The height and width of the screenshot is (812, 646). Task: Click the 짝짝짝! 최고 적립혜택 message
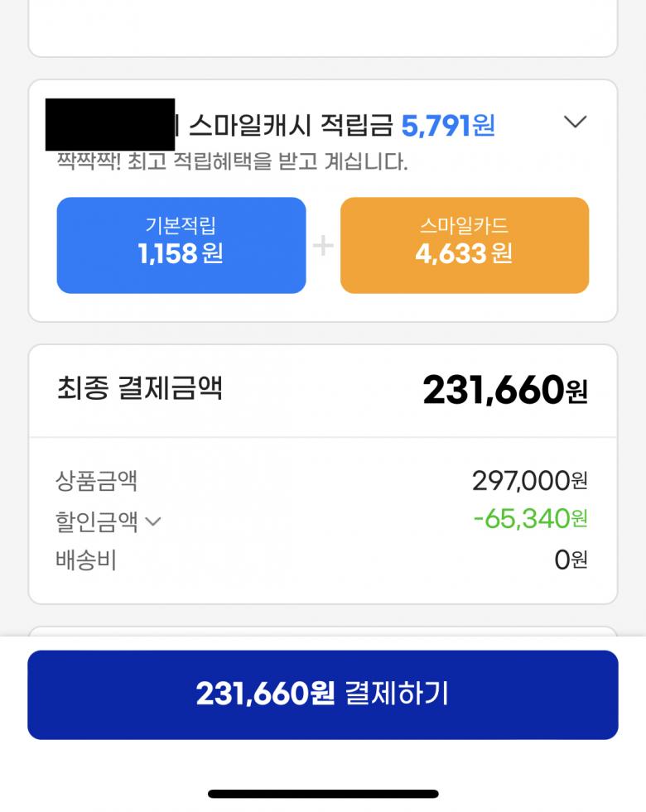point(232,162)
